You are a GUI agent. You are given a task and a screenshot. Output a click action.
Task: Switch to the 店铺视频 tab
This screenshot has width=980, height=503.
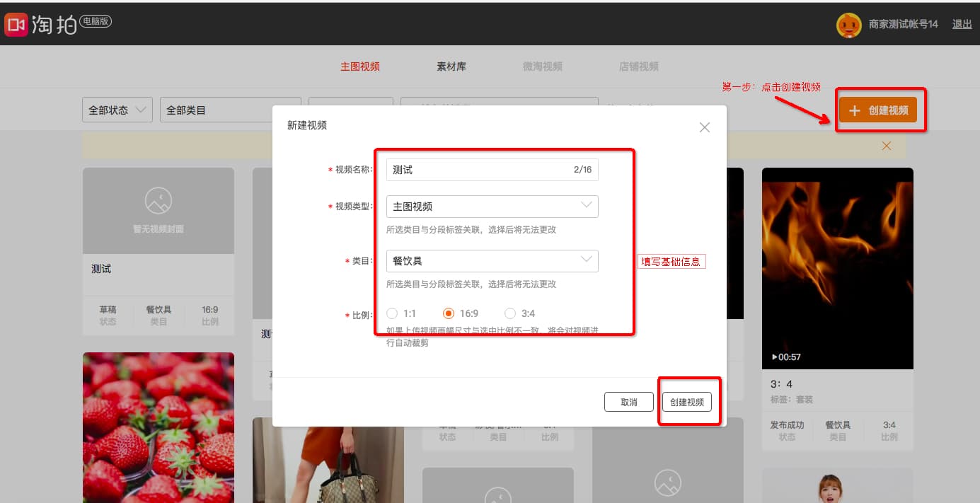point(639,67)
